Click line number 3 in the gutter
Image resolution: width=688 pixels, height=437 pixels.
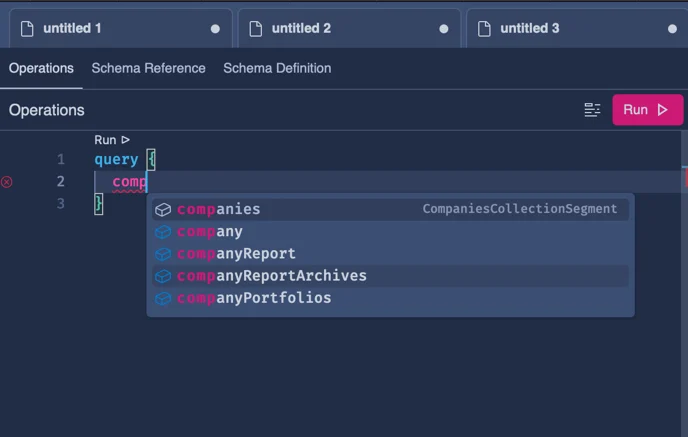(x=61, y=204)
